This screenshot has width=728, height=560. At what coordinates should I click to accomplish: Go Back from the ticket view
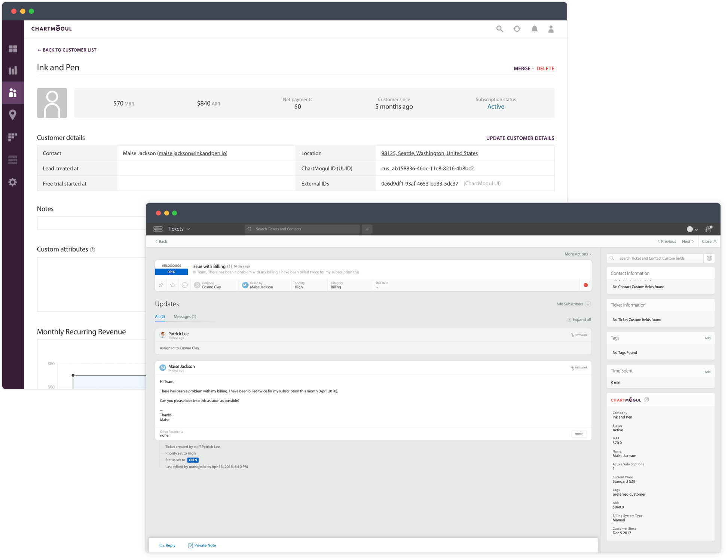pyautogui.click(x=161, y=241)
